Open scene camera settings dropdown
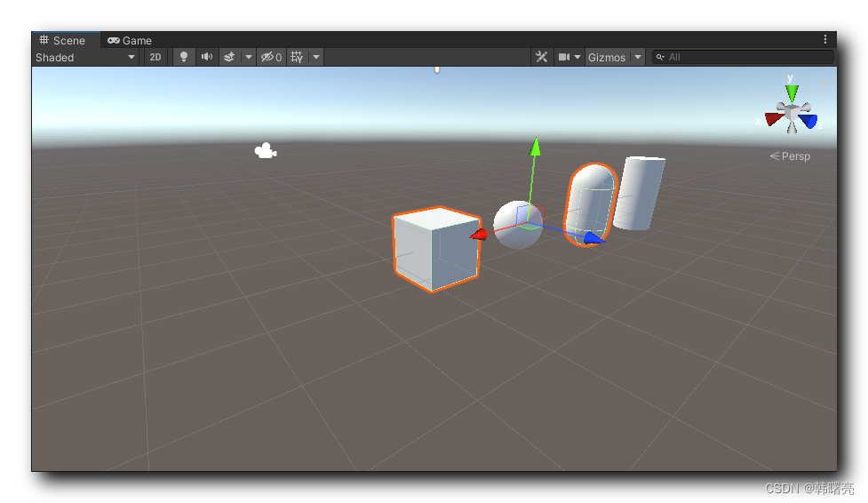Viewport: 868px width, 503px height. 569,57
